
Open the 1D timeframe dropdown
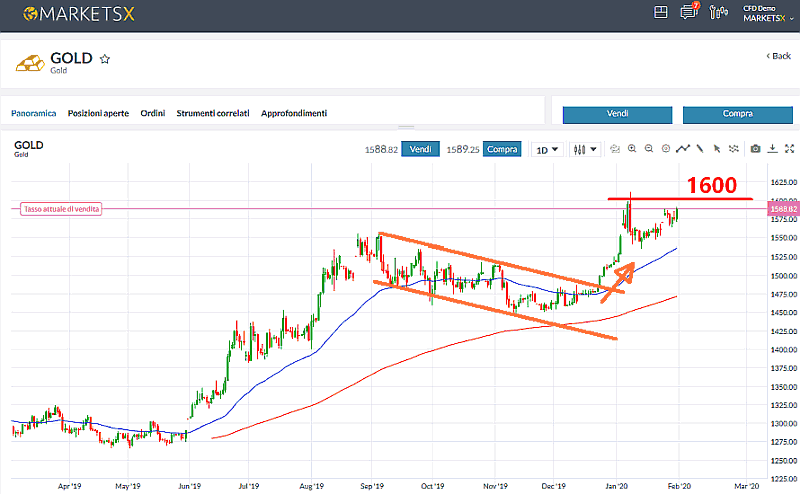click(x=547, y=150)
